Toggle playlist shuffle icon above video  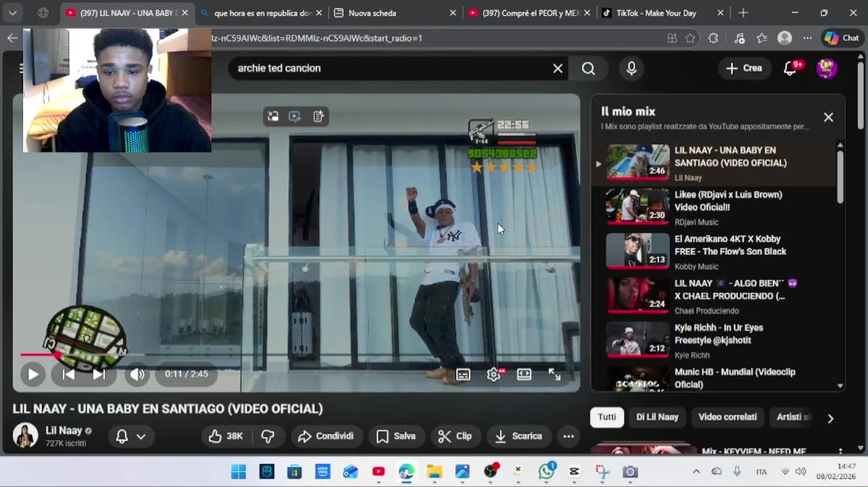pyautogui.click(x=295, y=116)
